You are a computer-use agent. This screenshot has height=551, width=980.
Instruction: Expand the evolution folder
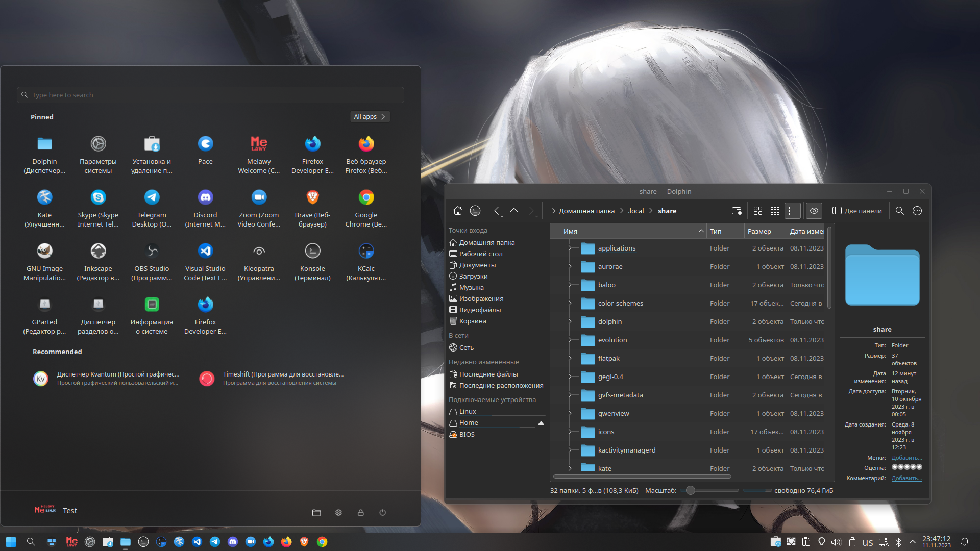[x=570, y=340]
